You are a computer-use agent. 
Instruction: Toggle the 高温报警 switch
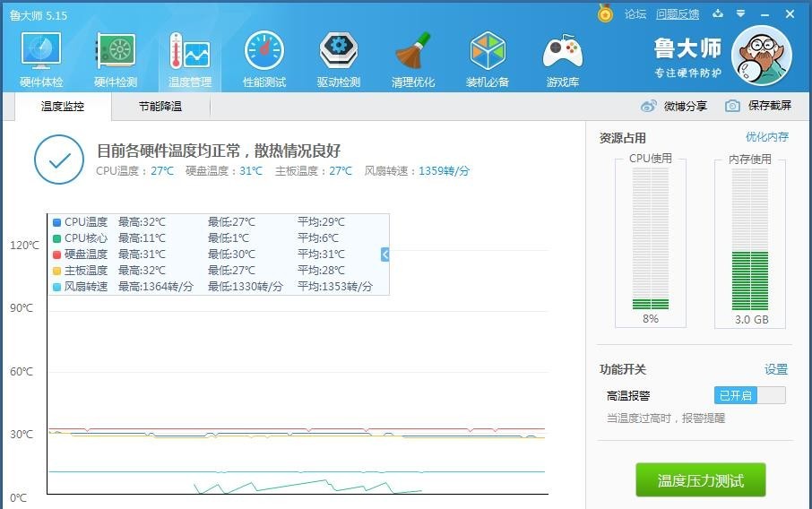(749, 395)
